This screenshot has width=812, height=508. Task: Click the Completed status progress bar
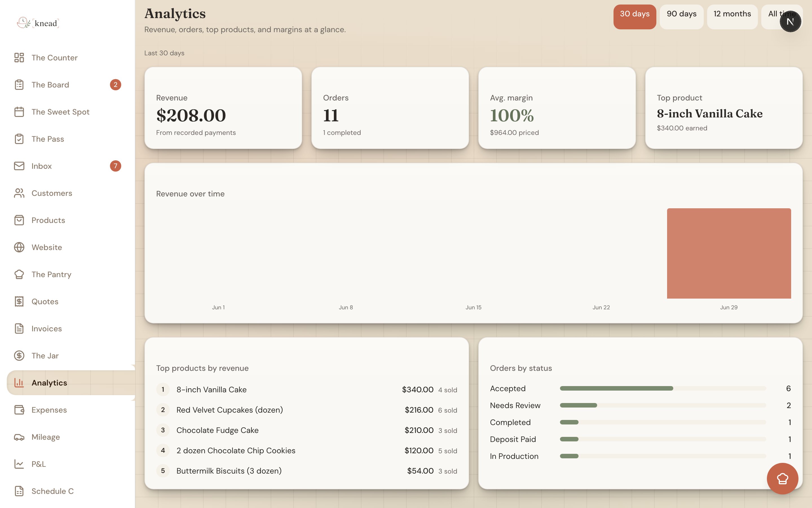tap(663, 422)
